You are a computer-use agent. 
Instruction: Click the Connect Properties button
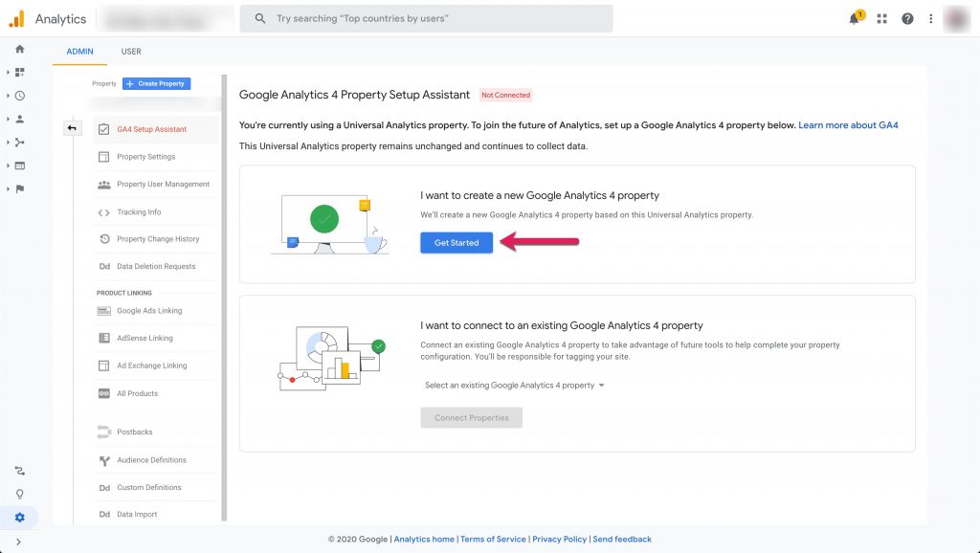pyautogui.click(x=471, y=418)
